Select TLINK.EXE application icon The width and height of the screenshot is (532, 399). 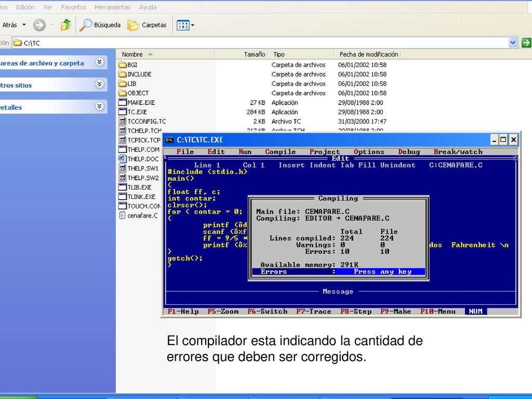(x=123, y=196)
